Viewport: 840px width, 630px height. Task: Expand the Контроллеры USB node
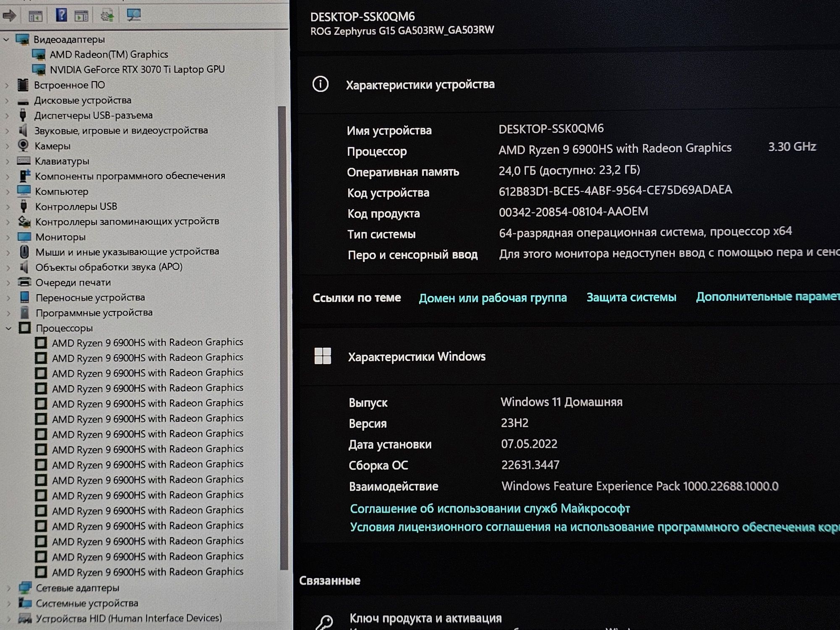point(8,207)
